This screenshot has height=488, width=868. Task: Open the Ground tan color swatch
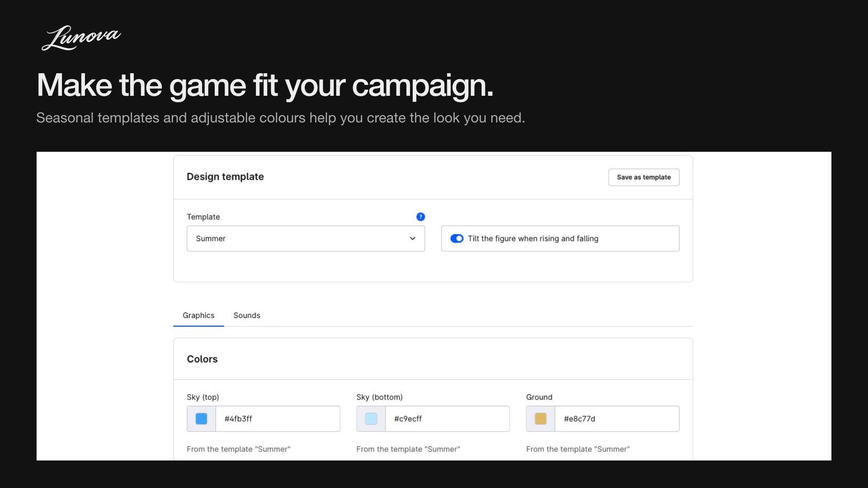tap(541, 419)
